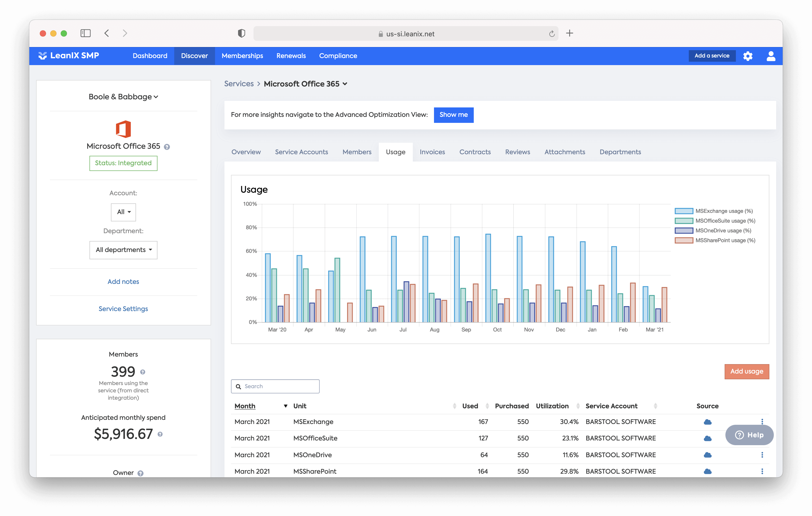Click the search magnifier icon
Image resolution: width=812 pixels, height=516 pixels.
pyautogui.click(x=238, y=387)
